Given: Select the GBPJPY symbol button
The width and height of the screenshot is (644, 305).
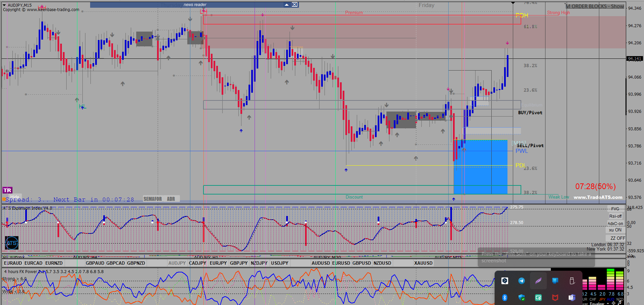Looking at the screenshot, I should pos(239,263).
